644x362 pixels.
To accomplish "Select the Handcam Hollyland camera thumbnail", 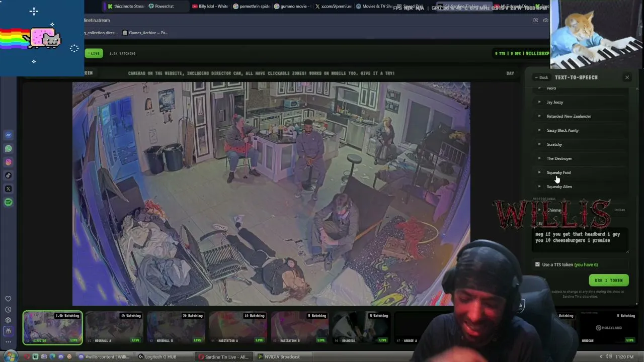I will tap(608, 328).
